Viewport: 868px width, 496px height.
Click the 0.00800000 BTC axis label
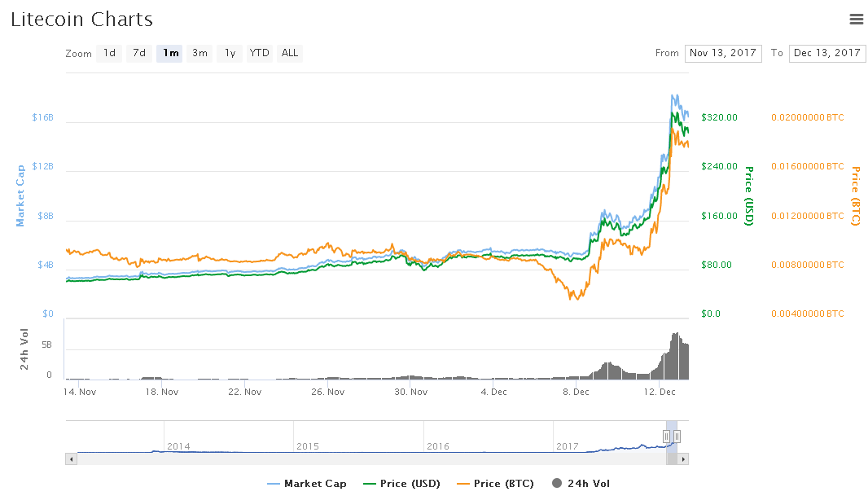tap(808, 265)
